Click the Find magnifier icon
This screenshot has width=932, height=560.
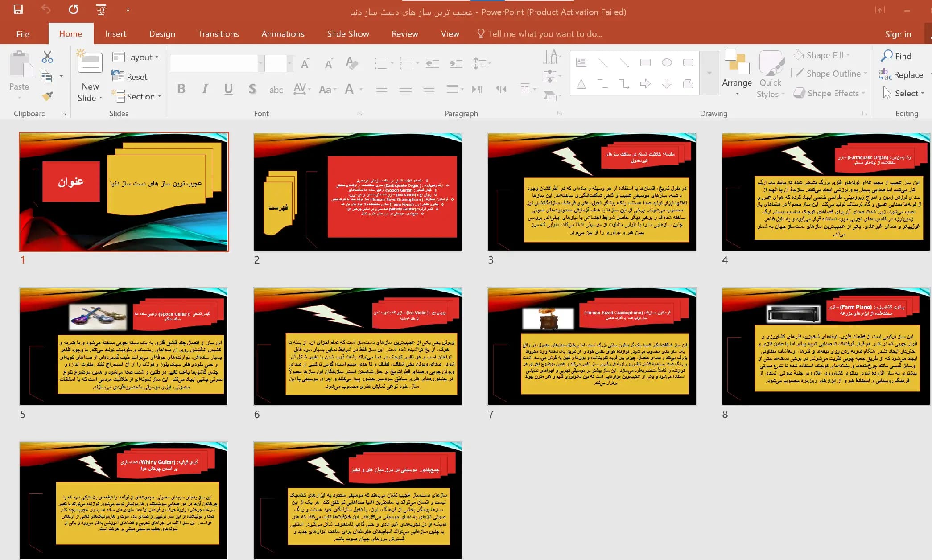pyautogui.click(x=887, y=56)
